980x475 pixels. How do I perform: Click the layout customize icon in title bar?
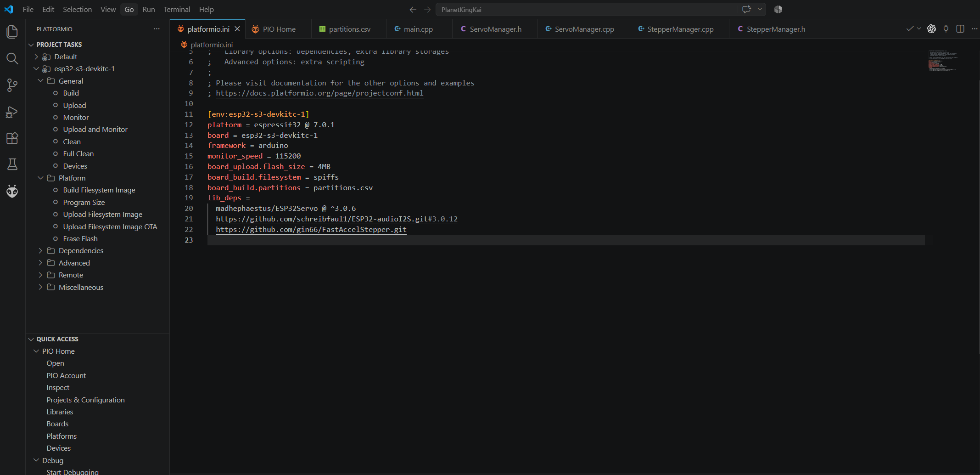pos(778,9)
